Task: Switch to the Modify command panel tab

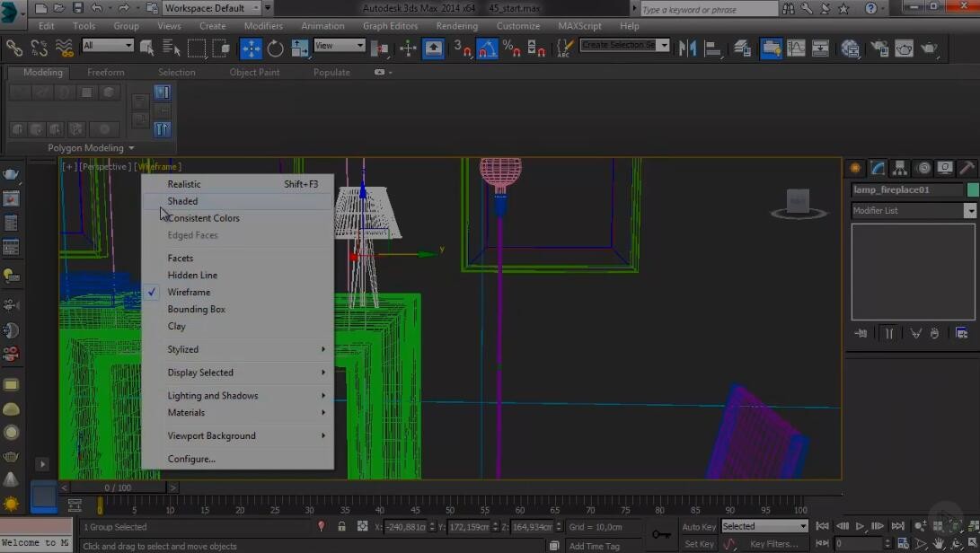Action: pyautogui.click(x=878, y=168)
